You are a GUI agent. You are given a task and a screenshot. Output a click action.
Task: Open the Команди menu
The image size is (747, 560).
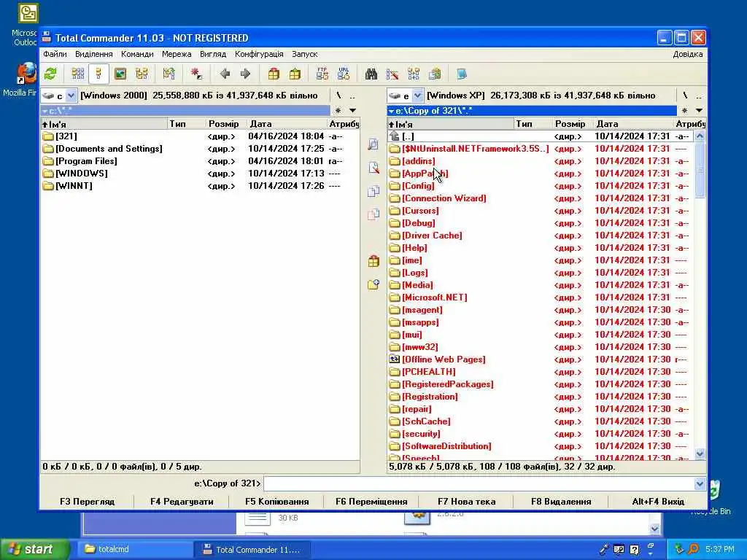coord(137,54)
